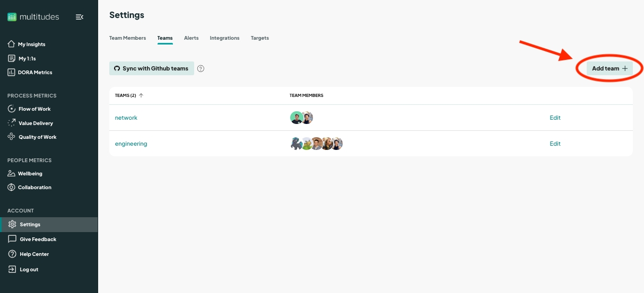The width and height of the screenshot is (644, 293).
Task: Open DORA Metrics in the sidebar
Action: pyautogui.click(x=34, y=72)
